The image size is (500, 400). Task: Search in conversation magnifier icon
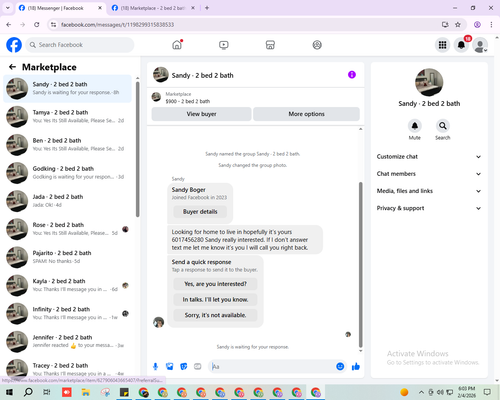(x=443, y=126)
